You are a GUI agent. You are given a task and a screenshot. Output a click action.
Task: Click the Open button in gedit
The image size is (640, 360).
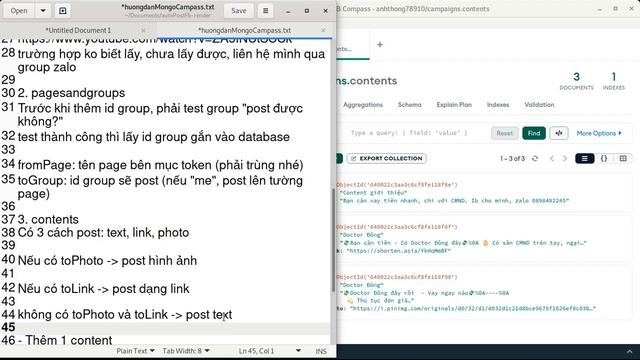coord(19,11)
